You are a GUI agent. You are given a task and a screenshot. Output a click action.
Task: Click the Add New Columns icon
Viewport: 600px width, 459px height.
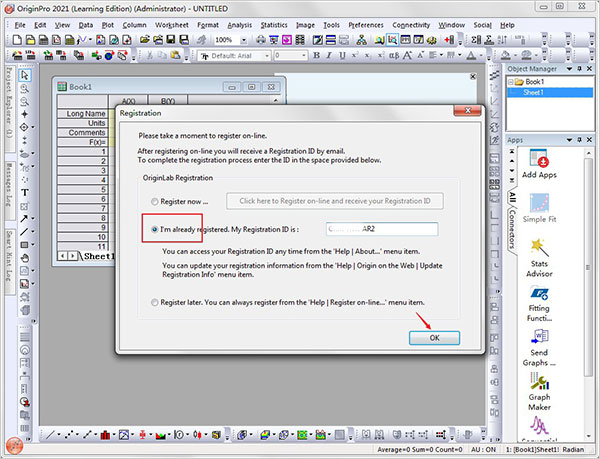449,40
